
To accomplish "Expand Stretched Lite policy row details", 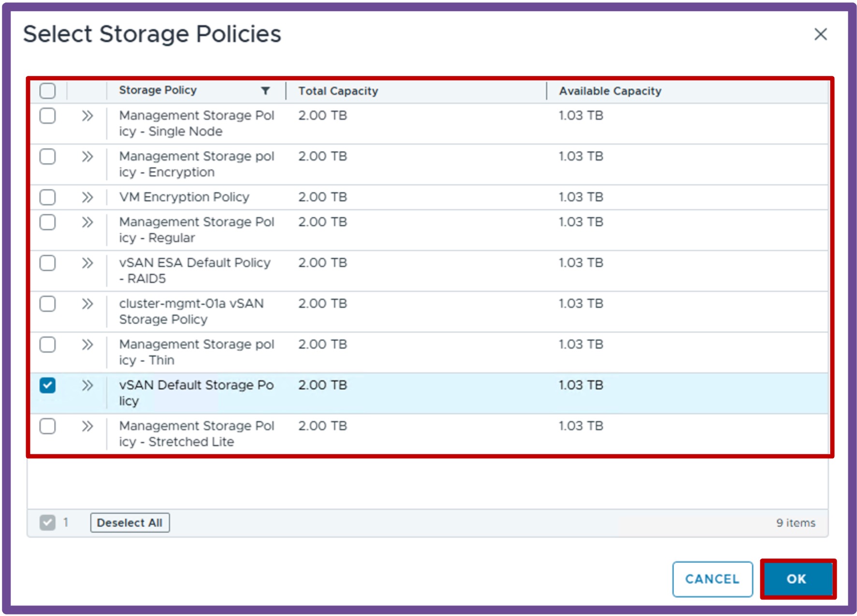I will coord(87,426).
